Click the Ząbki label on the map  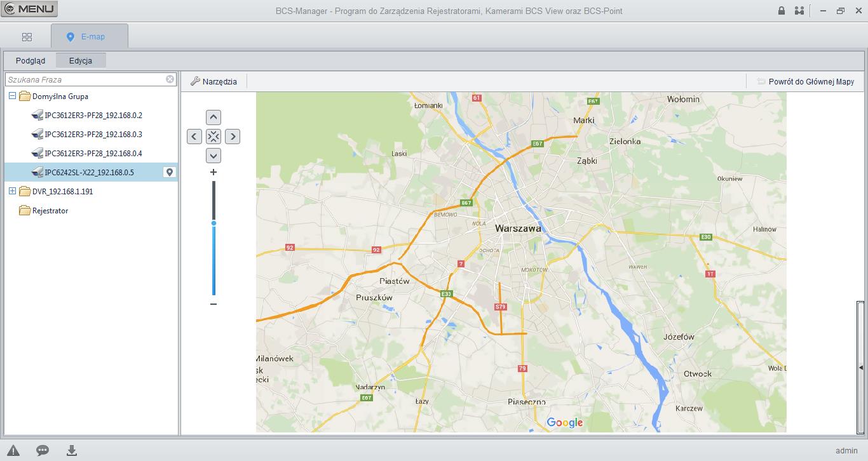[587, 161]
